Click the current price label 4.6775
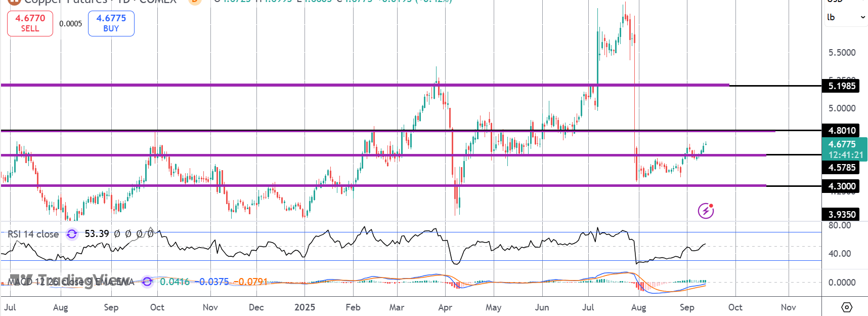This screenshot has width=868, height=316. tap(842, 144)
